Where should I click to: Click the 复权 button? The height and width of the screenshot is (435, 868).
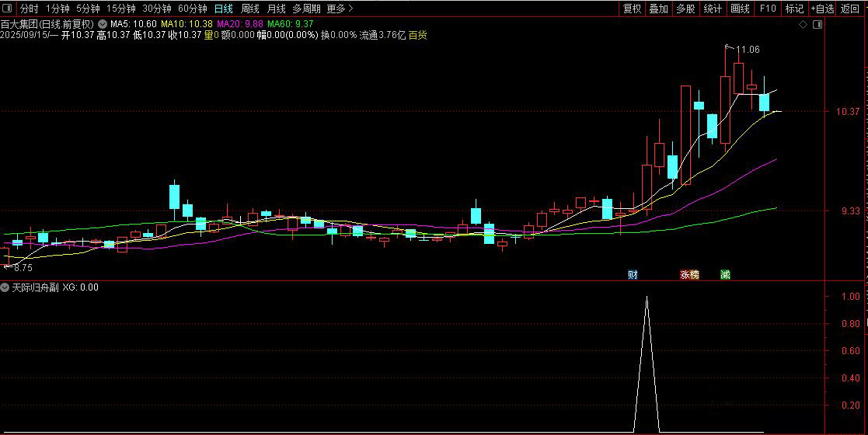tap(632, 9)
